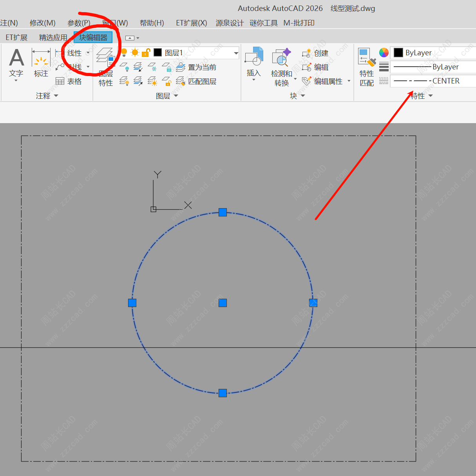Toggle the lock icon for 图层1
This screenshot has width=476, height=476.
[146, 53]
